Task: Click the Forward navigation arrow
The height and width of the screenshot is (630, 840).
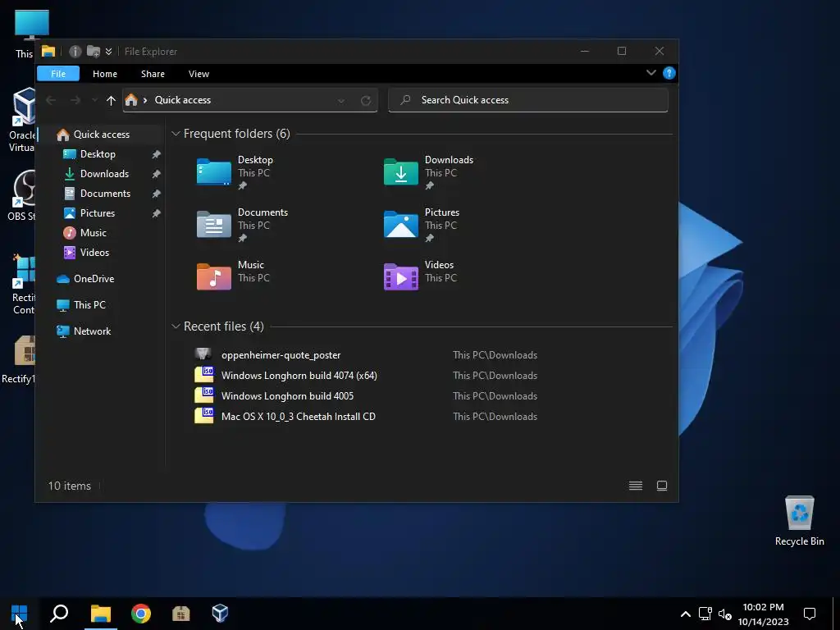Action: tap(75, 100)
